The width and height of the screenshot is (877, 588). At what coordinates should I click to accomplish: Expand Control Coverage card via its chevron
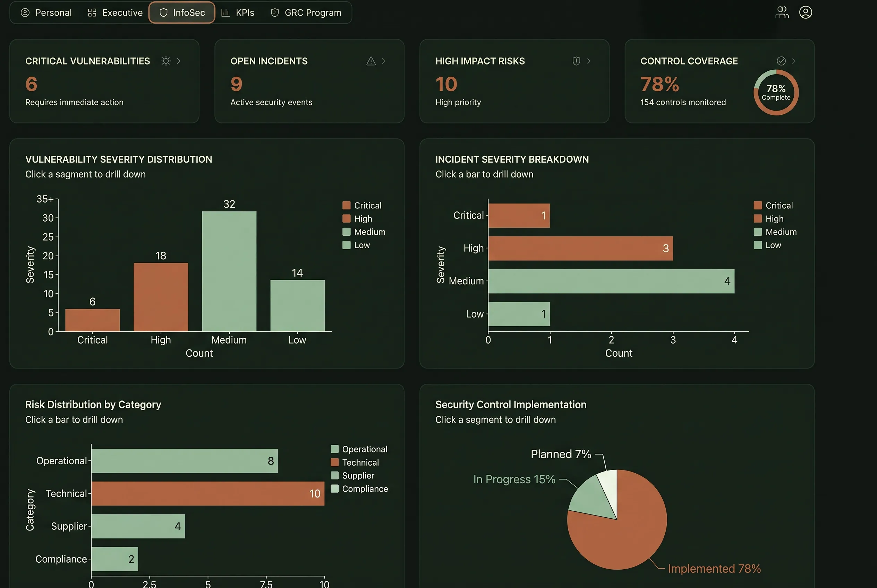(794, 61)
